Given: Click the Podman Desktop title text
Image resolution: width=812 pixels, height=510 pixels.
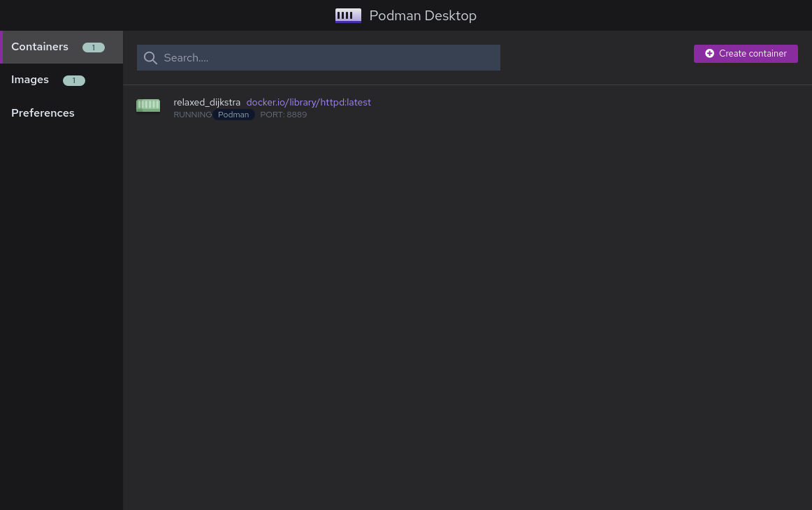Looking at the screenshot, I should 423,15.
